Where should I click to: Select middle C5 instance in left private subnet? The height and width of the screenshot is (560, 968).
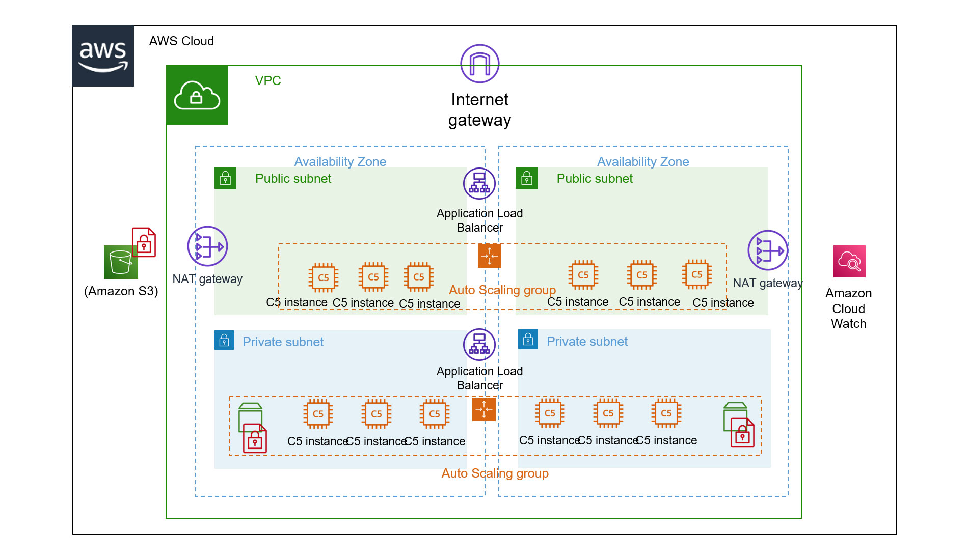[x=377, y=414]
